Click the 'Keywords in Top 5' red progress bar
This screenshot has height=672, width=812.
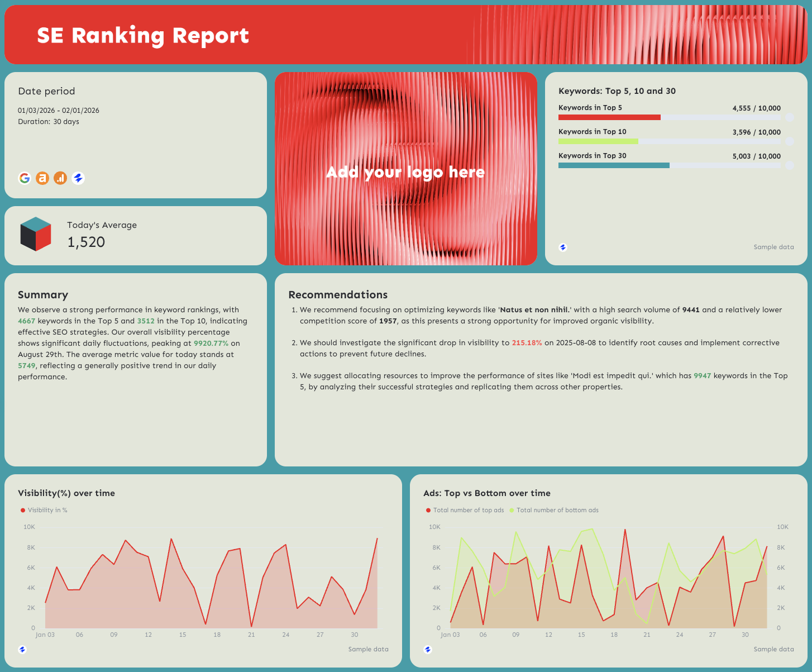click(609, 117)
